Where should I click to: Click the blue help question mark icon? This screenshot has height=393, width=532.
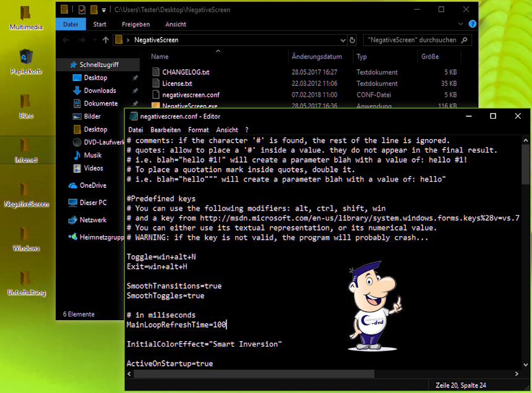[473, 24]
